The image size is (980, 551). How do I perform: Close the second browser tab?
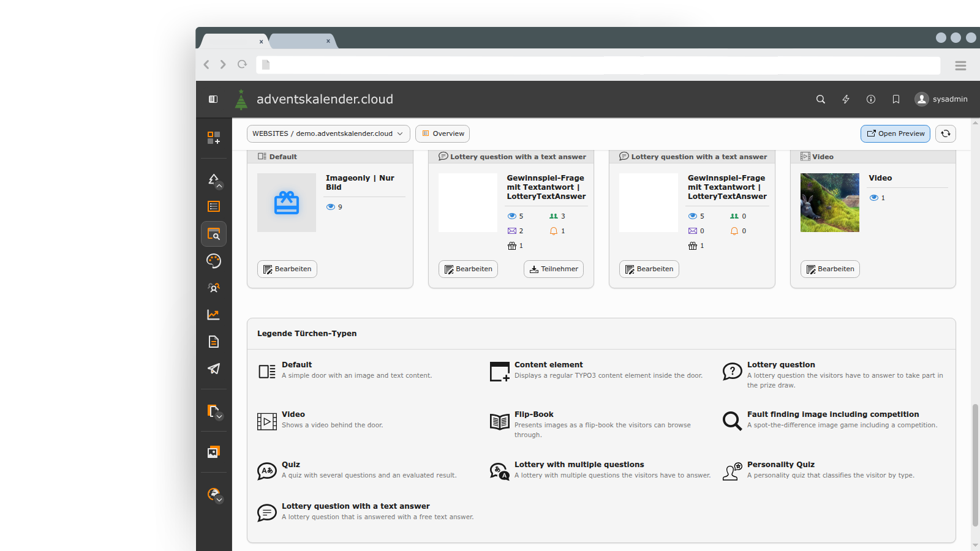point(328,41)
